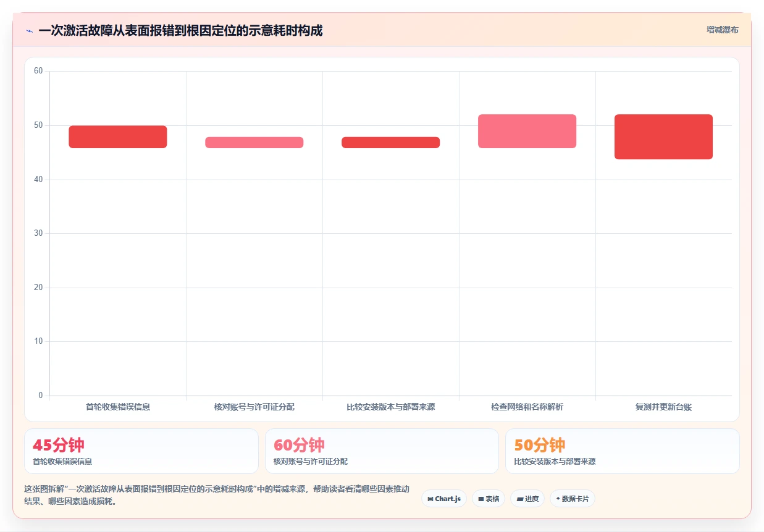The height and width of the screenshot is (532, 764).
Task: Select the 进度 tag chip
Action: point(527,499)
